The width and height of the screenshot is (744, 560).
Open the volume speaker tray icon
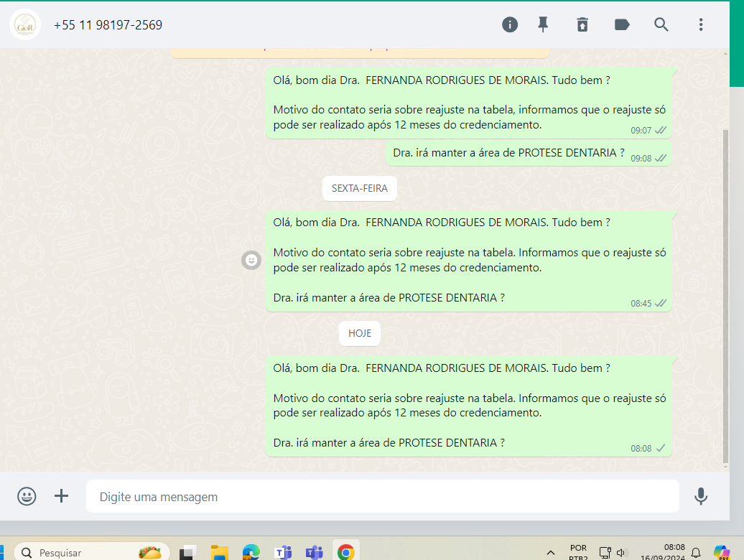(x=622, y=553)
